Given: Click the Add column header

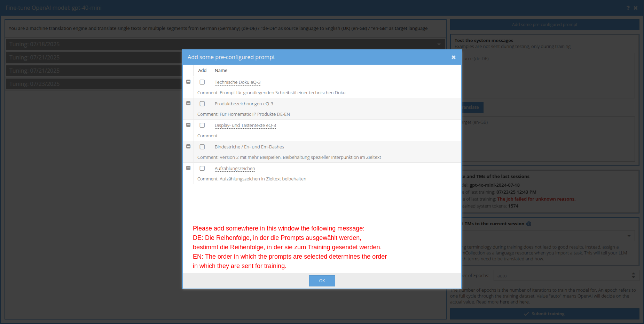Looking at the screenshot, I should 202,70.
